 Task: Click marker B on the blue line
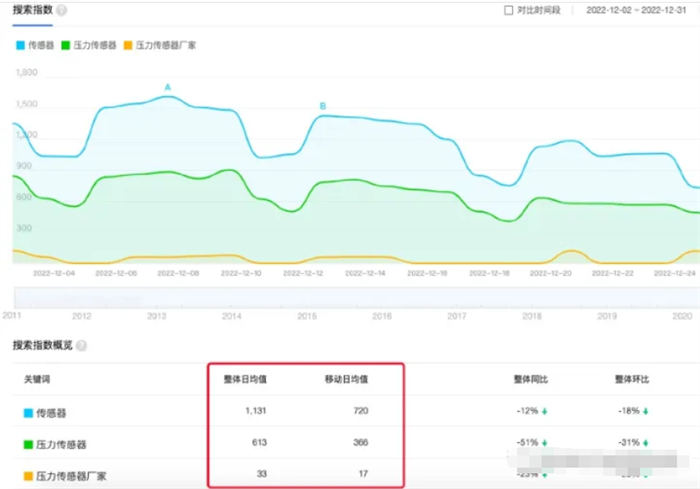coord(323,106)
